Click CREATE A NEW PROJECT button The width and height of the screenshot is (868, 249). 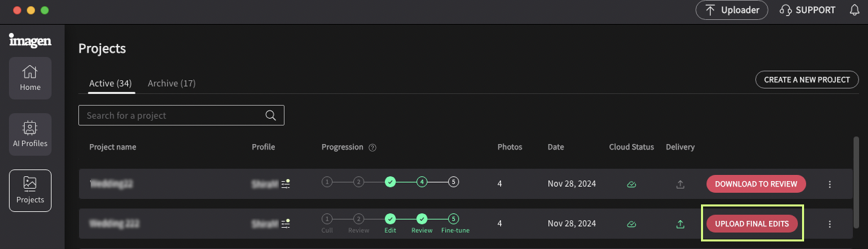coord(807,80)
